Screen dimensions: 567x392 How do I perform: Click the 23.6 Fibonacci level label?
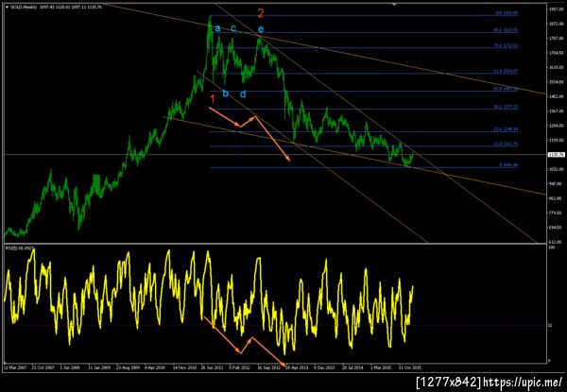(506, 129)
